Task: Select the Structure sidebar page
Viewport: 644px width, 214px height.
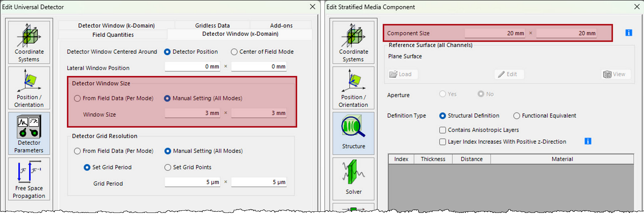Action: tap(353, 133)
